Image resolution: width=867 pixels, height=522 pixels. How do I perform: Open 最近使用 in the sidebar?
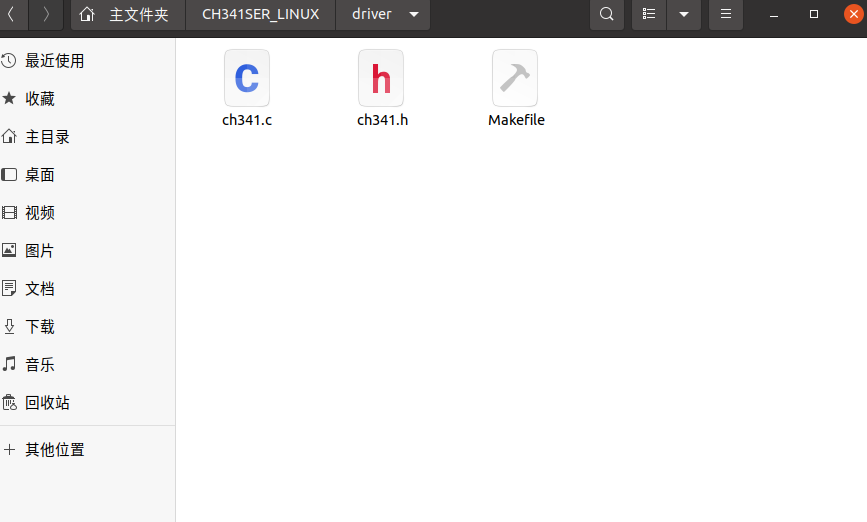click(x=87, y=61)
